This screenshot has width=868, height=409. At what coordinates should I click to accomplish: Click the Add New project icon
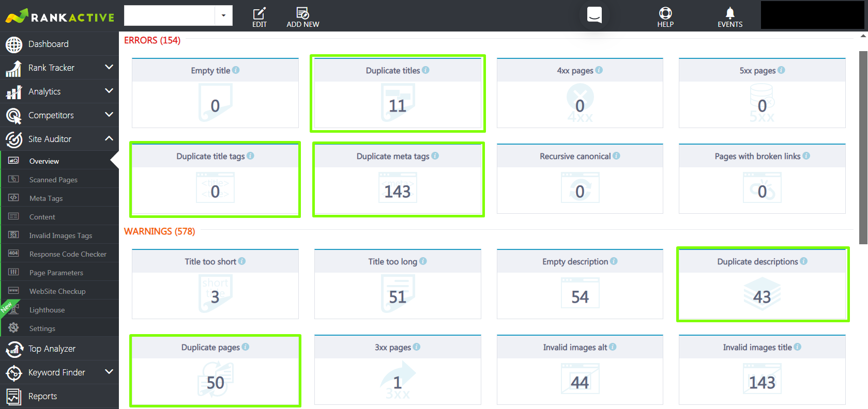302,13
